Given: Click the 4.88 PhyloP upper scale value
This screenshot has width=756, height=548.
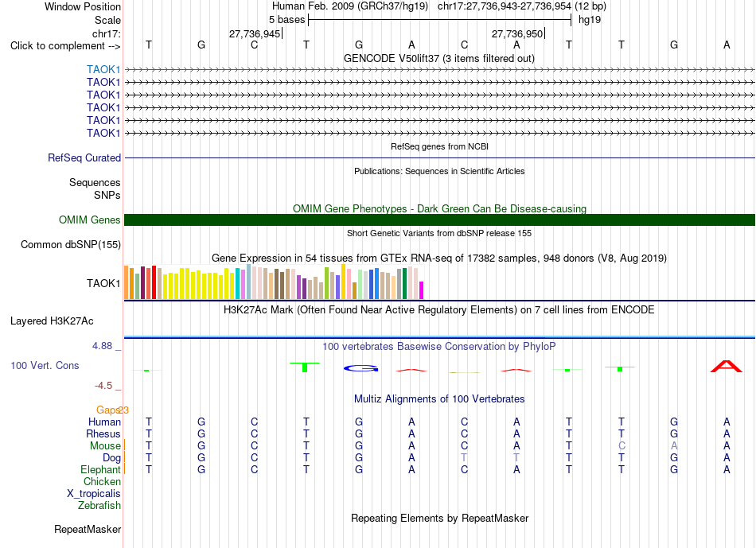Looking at the screenshot, I should coord(102,346).
